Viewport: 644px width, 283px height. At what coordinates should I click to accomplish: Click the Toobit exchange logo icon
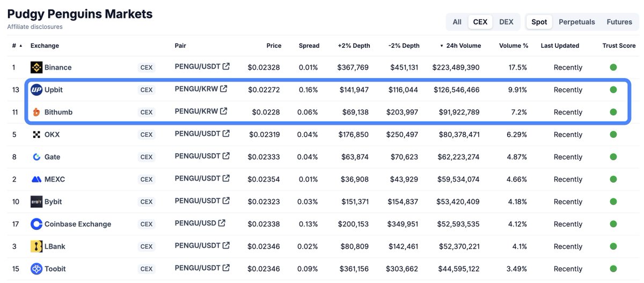(36, 269)
